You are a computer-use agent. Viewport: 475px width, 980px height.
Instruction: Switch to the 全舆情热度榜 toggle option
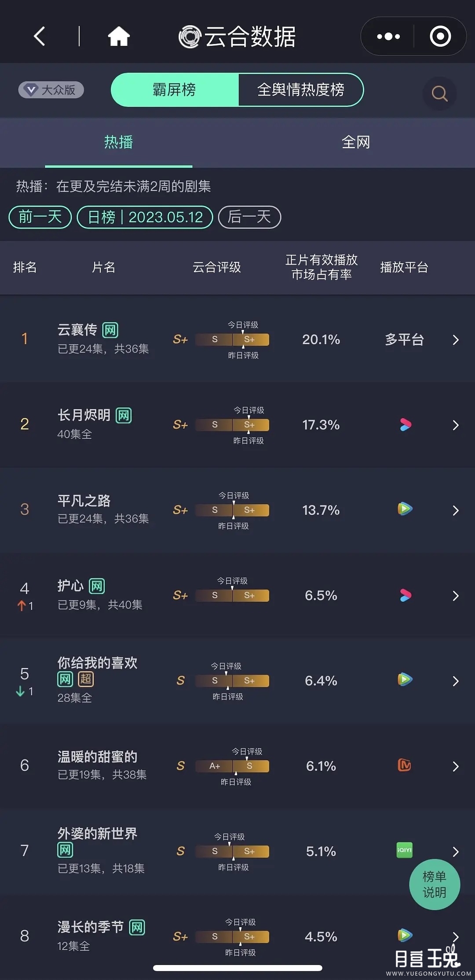[x=301, y=90]
